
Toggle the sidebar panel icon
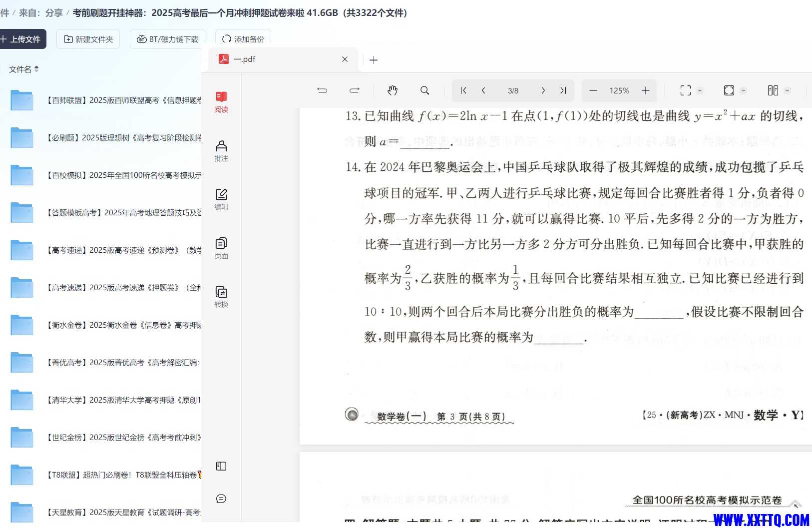pos(221,466)
